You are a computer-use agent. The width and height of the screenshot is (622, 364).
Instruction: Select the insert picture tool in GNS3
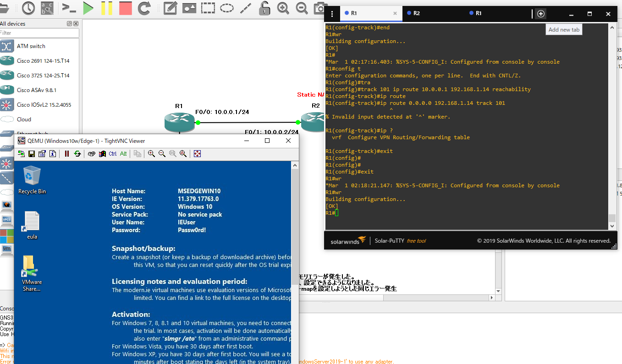click(x=189, y=7)
